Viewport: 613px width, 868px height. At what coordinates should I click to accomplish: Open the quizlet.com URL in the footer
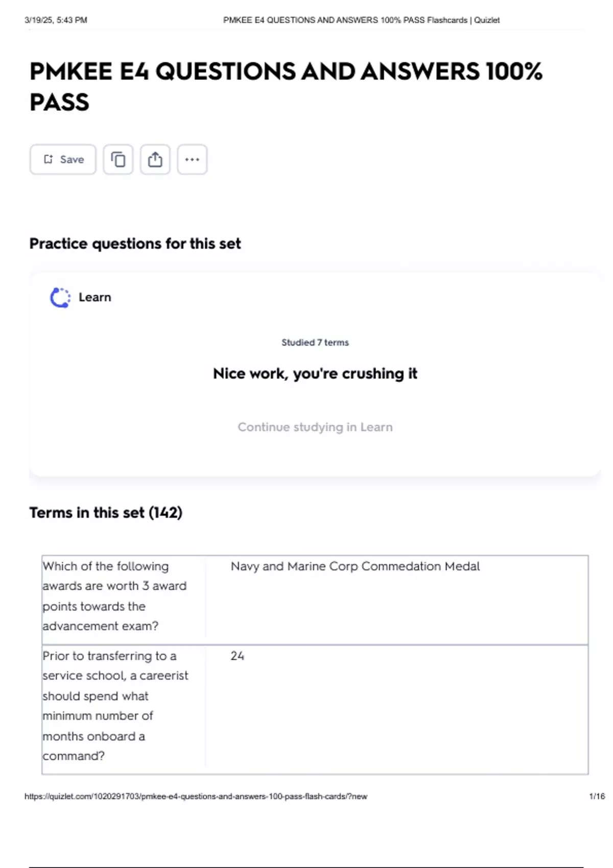tap(196, 796)
